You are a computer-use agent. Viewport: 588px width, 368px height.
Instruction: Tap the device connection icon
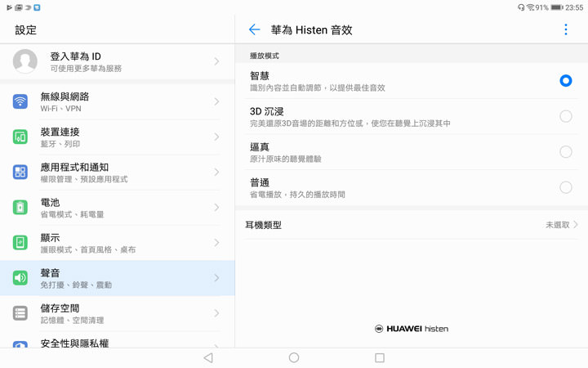20,137
